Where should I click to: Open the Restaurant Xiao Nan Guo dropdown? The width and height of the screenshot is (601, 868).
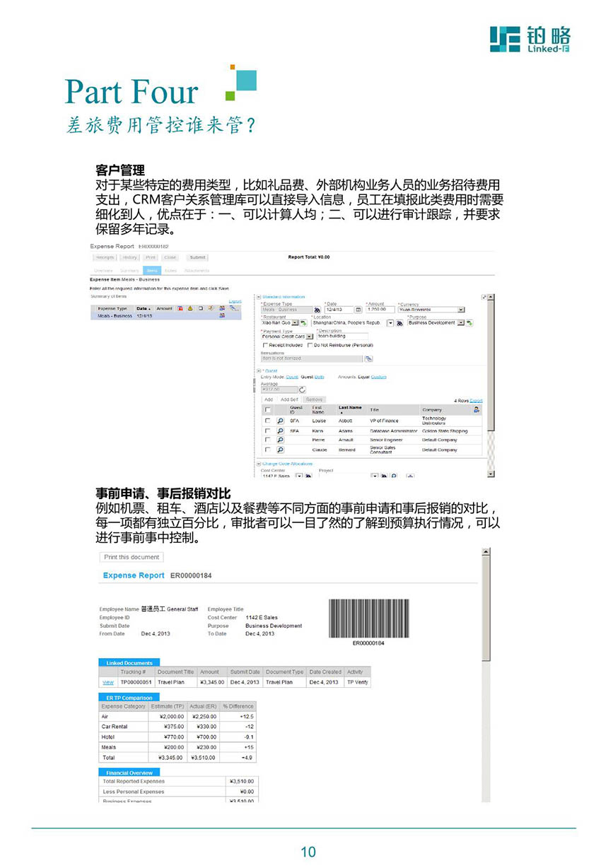(x=295, y=323)
